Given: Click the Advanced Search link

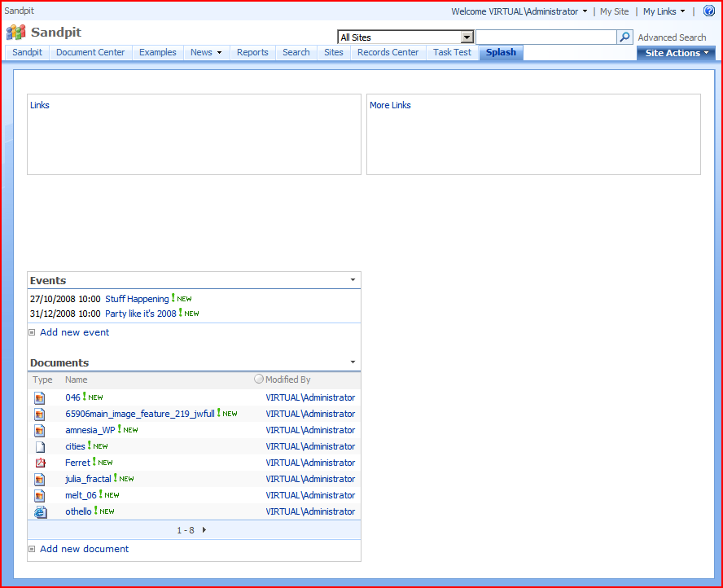Looking at the screenshot, I should click(672, 37).
